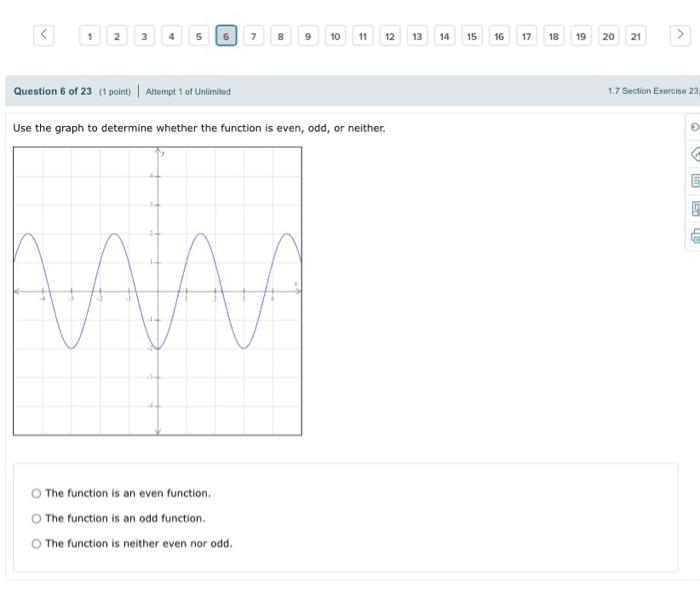Click '1.7 Section Exercise 23' label
The height and width of the screenshot is (612, 700).
pyautogui.click(x=654, y=91)
